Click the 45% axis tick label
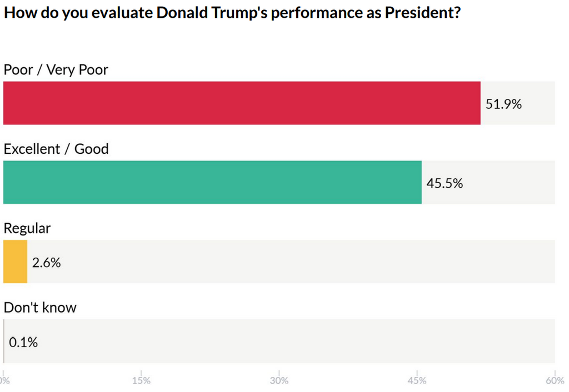Viewport: 569px width, 392px height. 417,380
